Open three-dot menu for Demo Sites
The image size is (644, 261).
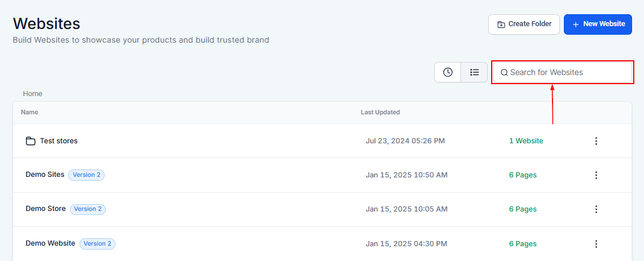pyautogui.click(x=596, y=175)
